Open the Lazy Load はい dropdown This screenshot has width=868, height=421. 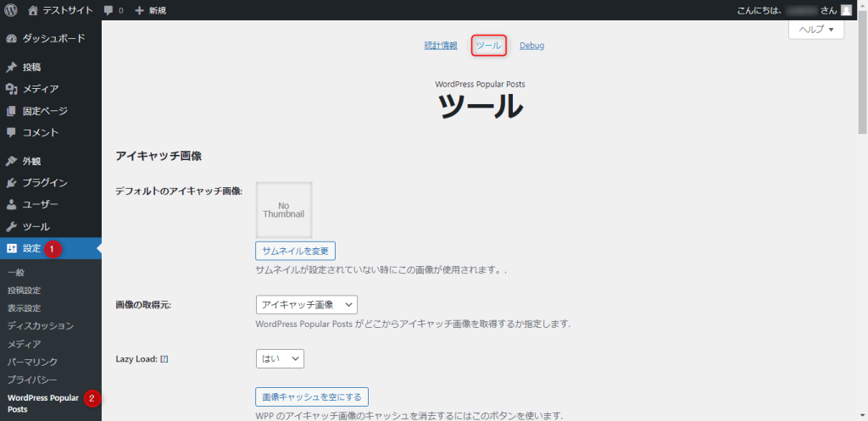(280, 359)
